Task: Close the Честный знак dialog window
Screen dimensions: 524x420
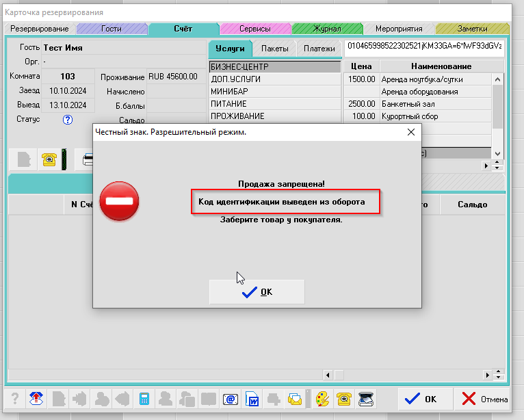Action: click(x=410, y=132)
